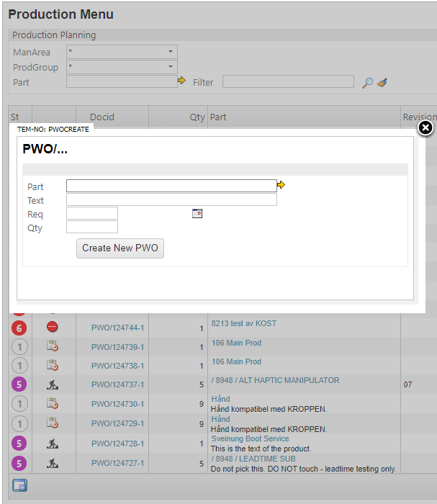Open the calendar picker next to Req
The width and height of the screenshot is (437, 504).
coord(197,214)
